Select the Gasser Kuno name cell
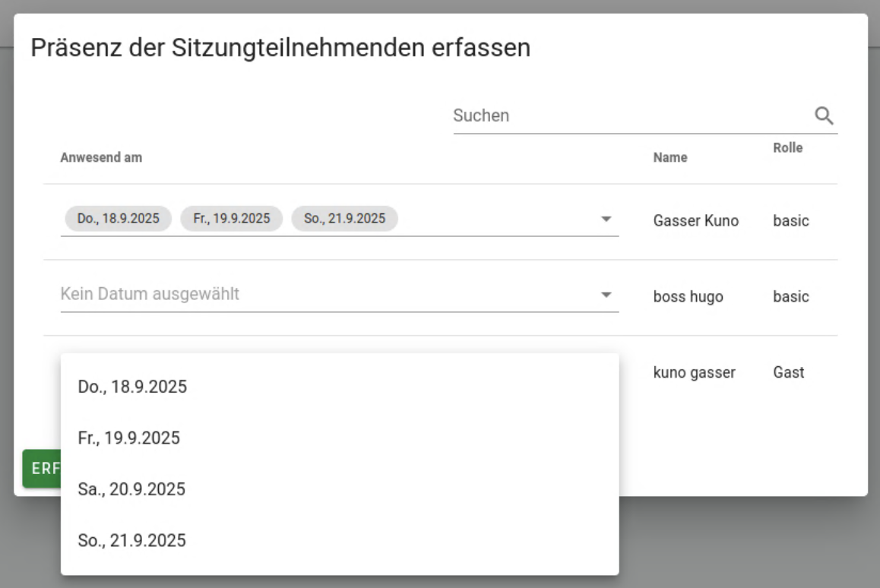The width and height of the screenshot is (880, 588). click(x=695, y=221)
